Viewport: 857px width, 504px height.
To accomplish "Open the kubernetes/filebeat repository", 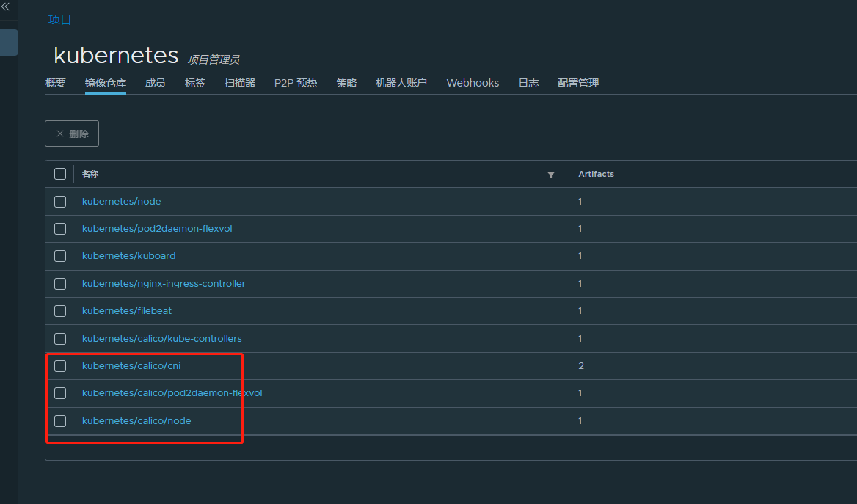I will point(127,310).
